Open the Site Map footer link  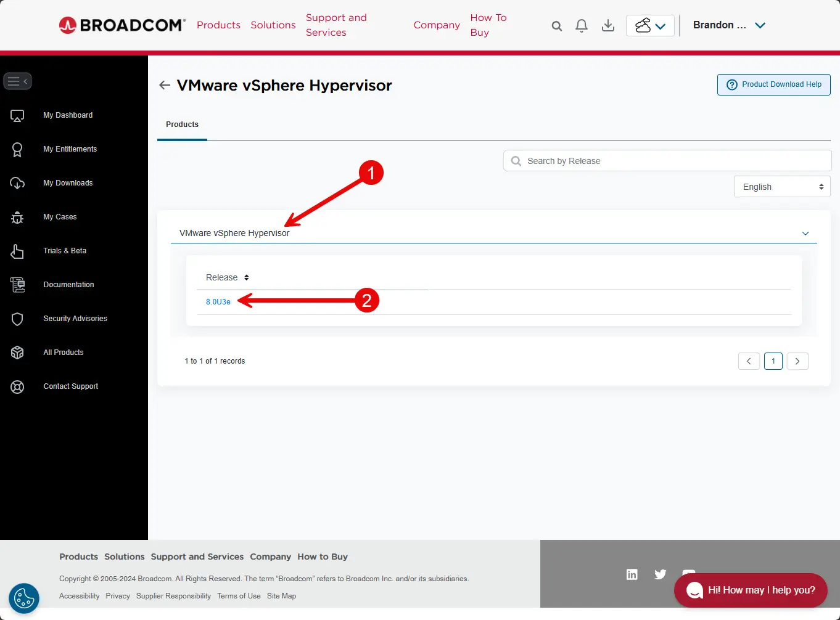coord(281,596)
